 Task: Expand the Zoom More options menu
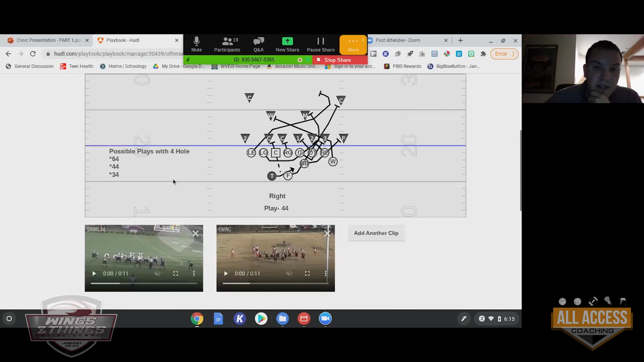pyautogui.click(x=353, y=45)
